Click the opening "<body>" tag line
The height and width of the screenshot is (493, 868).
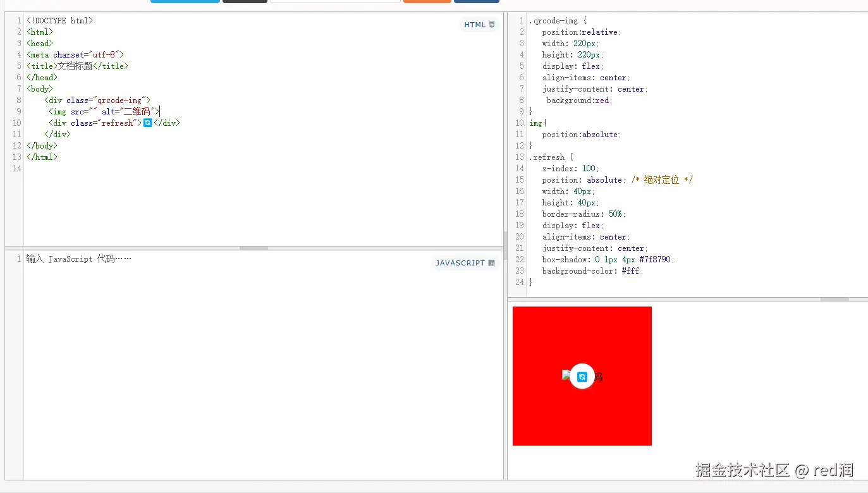[x=40, y=88]
